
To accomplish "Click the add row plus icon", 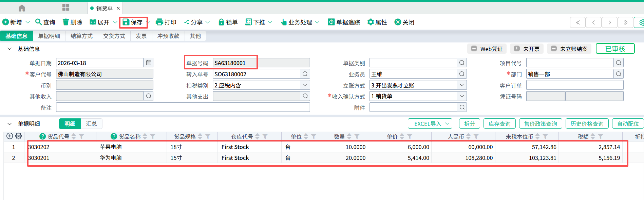I will (x=10, y=136).
